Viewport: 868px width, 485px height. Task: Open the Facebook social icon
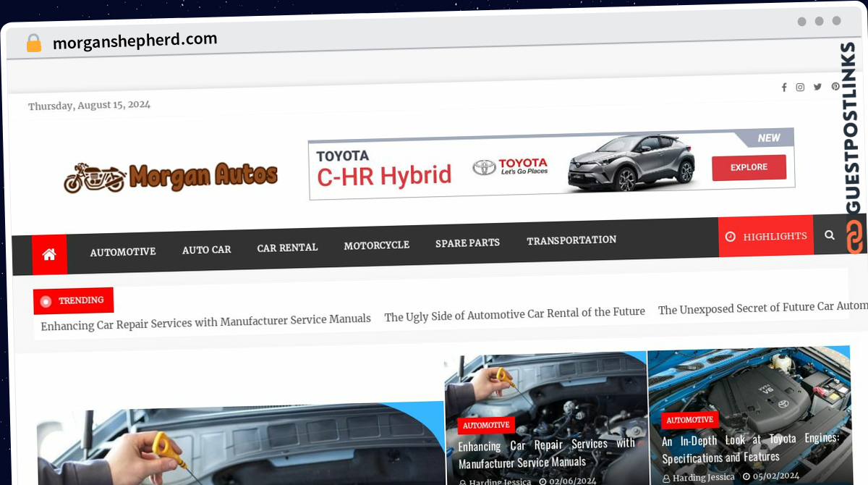coord(784,88)
